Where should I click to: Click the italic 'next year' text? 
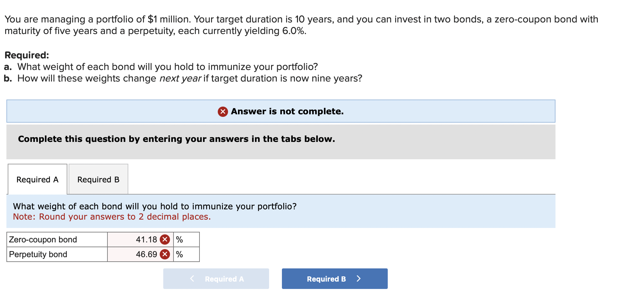[180, 78]
